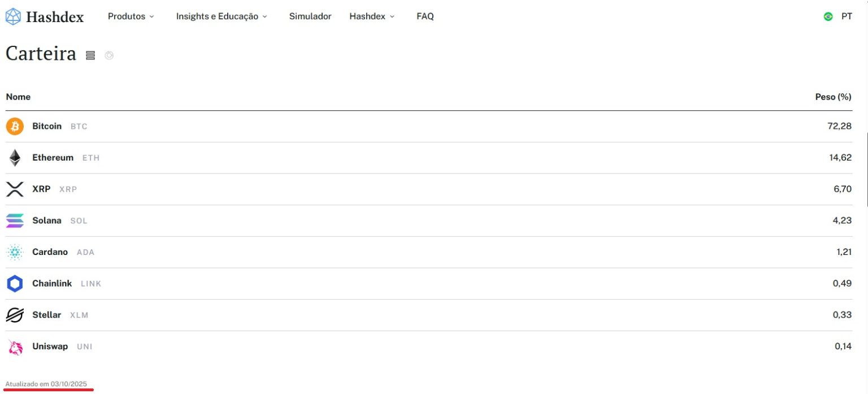The width and height of the screenshot is (868, 394).
Task: Open the Hashdex dropdown in the navbar
Action: tap(371, 16)
